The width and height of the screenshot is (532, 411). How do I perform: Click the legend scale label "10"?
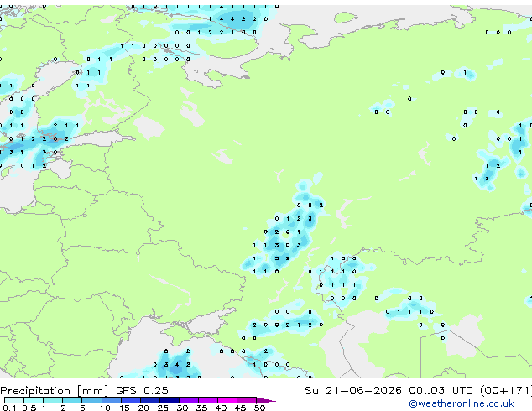click(x=105, y=408)
